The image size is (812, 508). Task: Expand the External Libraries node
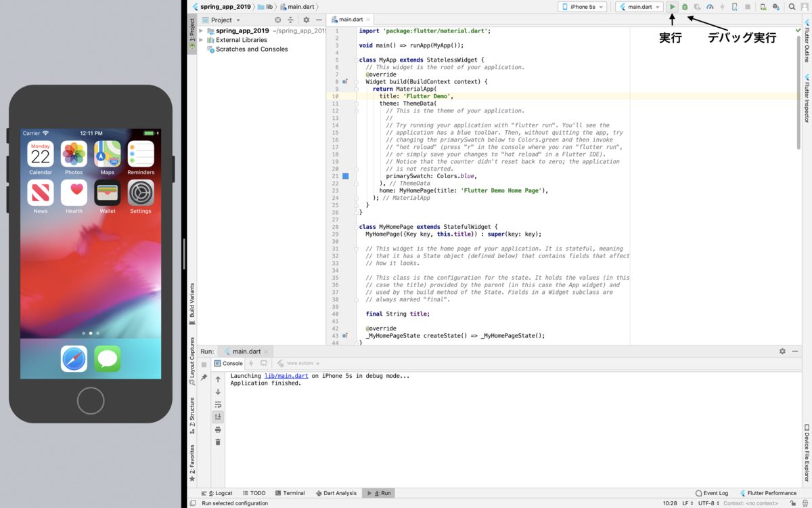click(x=202, y=40)
